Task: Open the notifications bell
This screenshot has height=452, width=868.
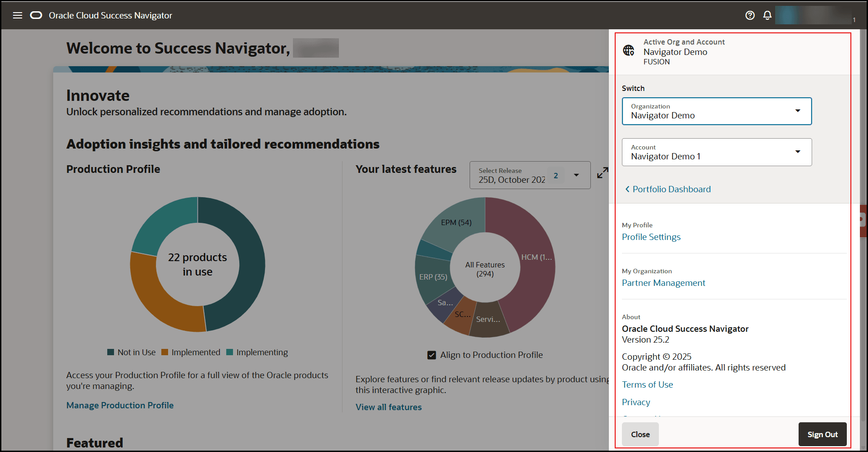Action: coord(767,15)
